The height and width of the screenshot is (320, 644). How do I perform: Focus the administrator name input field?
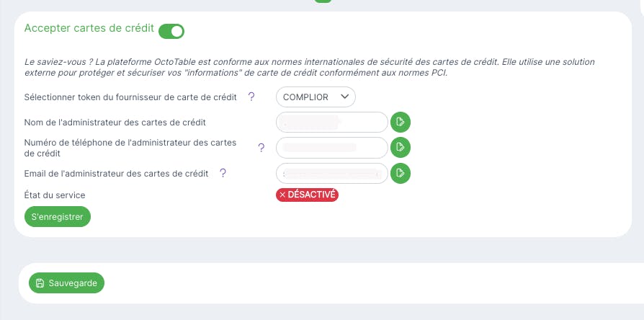coord(331,122)
